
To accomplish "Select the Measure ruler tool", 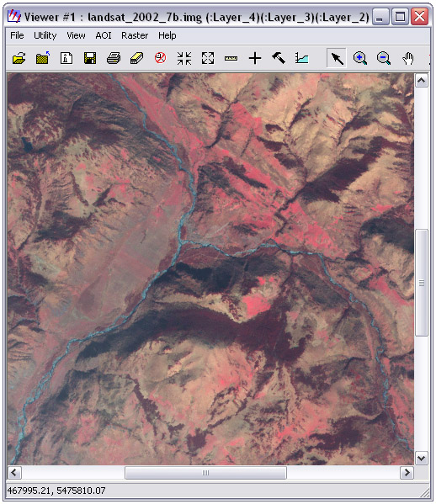I will tap(231, 59).
